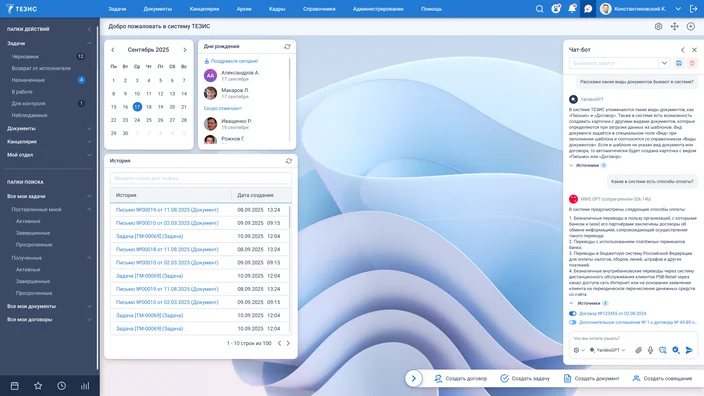
Task: Open the global search magnifier icon
Action: coord(539,9)
